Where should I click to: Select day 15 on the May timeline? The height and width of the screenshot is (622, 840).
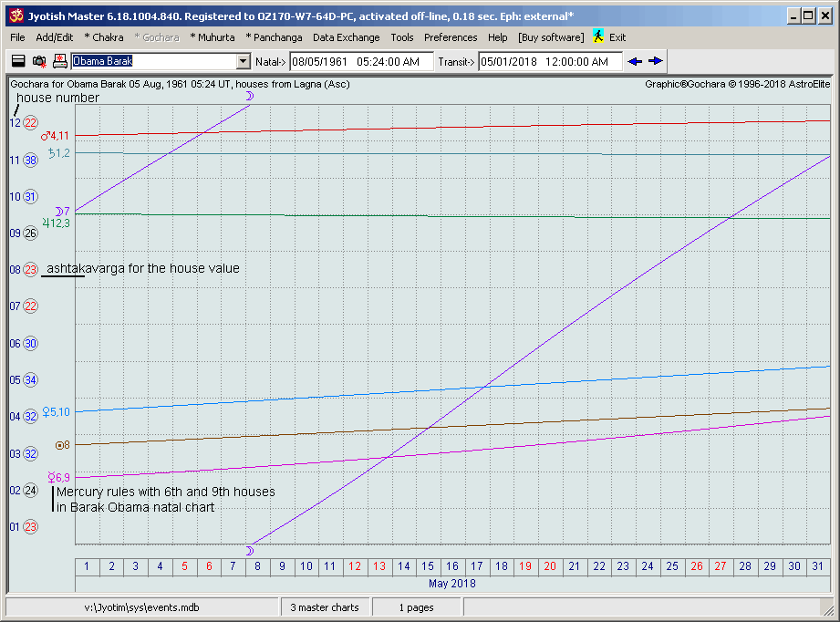coord(428,566)
